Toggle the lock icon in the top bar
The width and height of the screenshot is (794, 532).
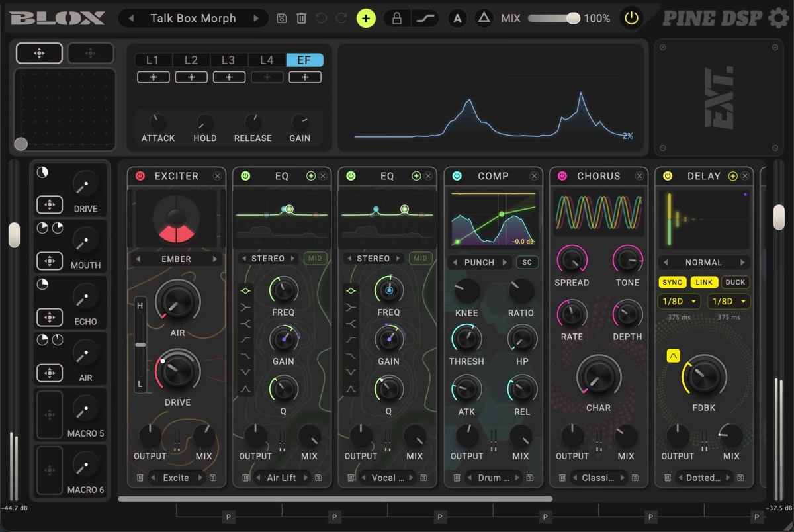coord(397,19)
